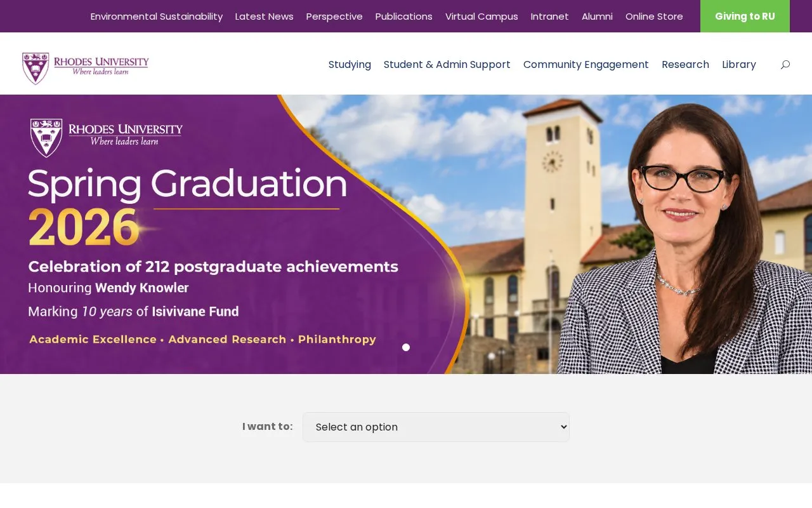The image size is (812, 508).
Task: Go to the Intranet link
Action: click(x=550, y=17)
